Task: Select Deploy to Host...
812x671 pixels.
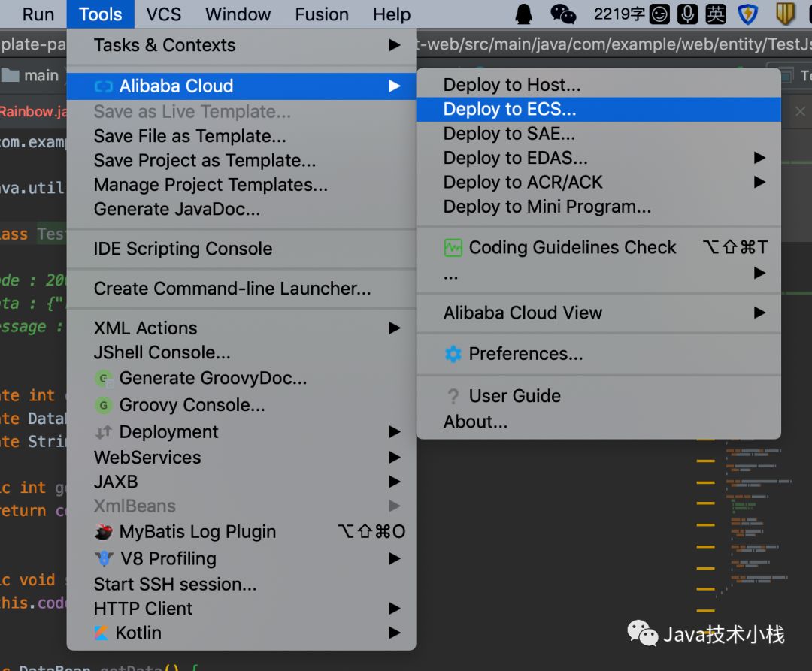Action: (598, 85)
